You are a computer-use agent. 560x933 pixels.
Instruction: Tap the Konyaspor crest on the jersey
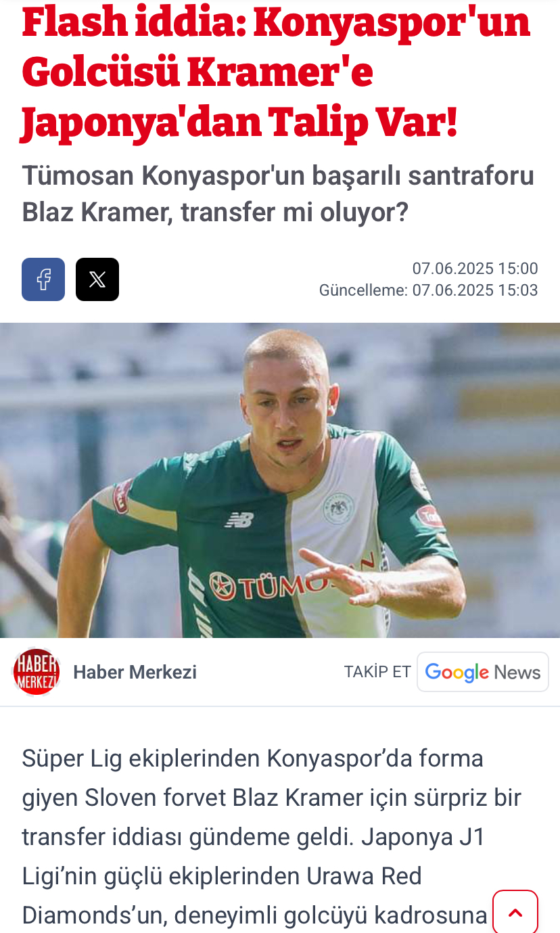337,508
